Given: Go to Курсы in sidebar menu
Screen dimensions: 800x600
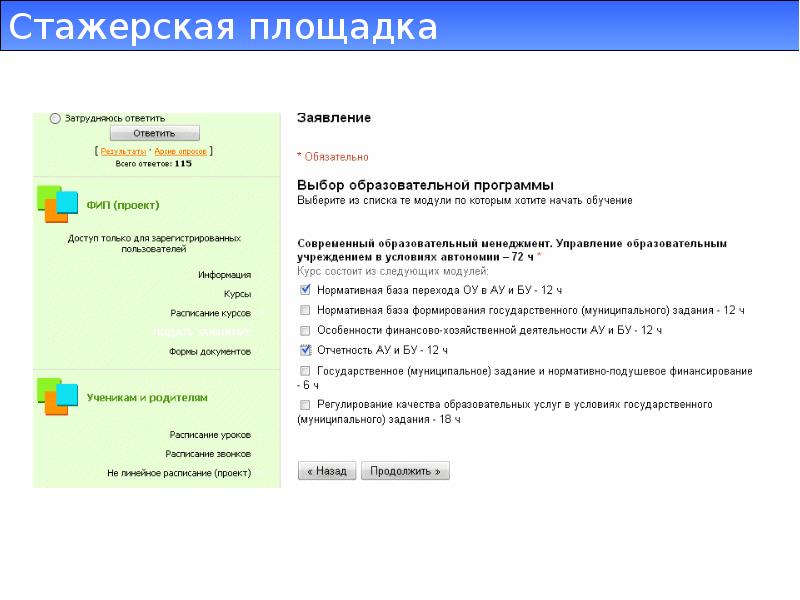Looking at the screenshot, I should (237, 294).
